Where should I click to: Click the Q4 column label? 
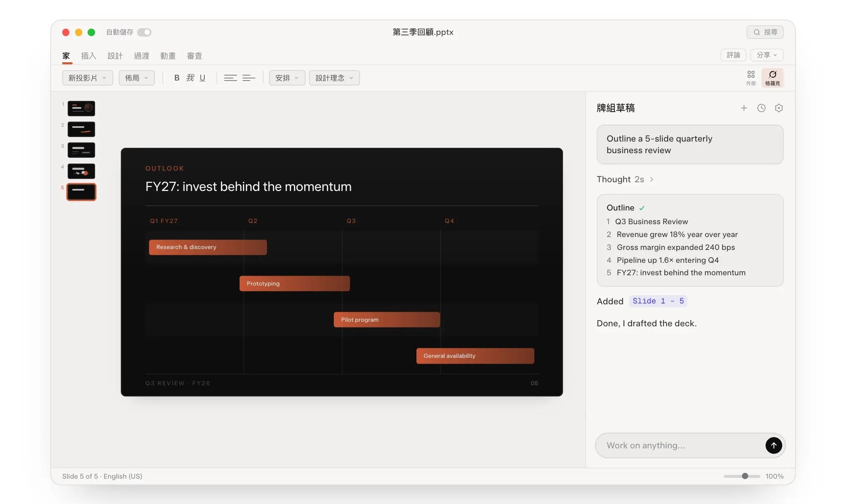449,221
